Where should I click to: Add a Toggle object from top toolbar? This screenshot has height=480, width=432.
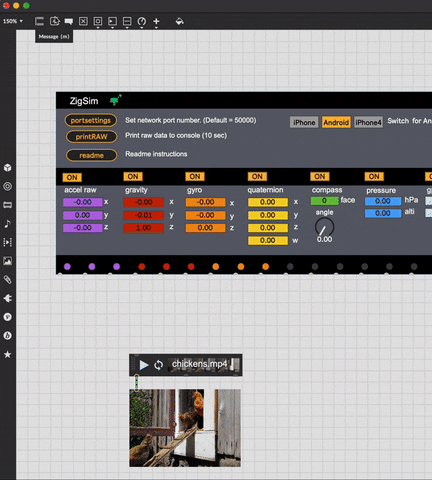click(83, 21)
